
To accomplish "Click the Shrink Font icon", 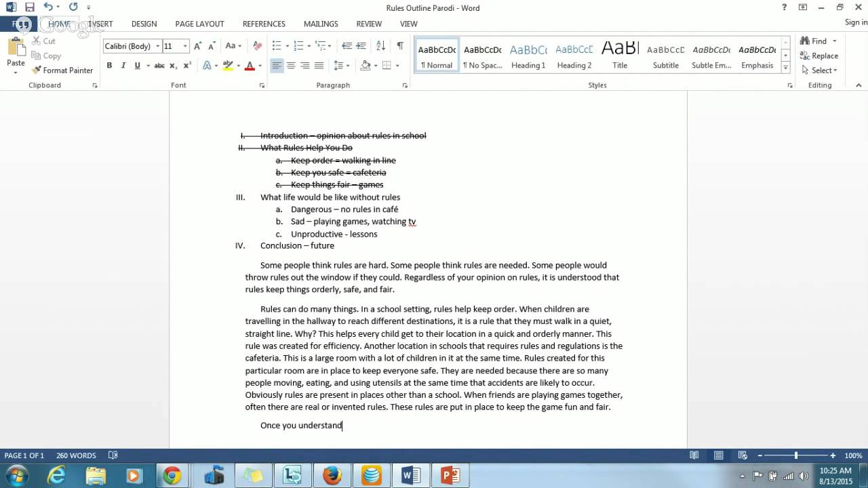I will pos(211,46).
